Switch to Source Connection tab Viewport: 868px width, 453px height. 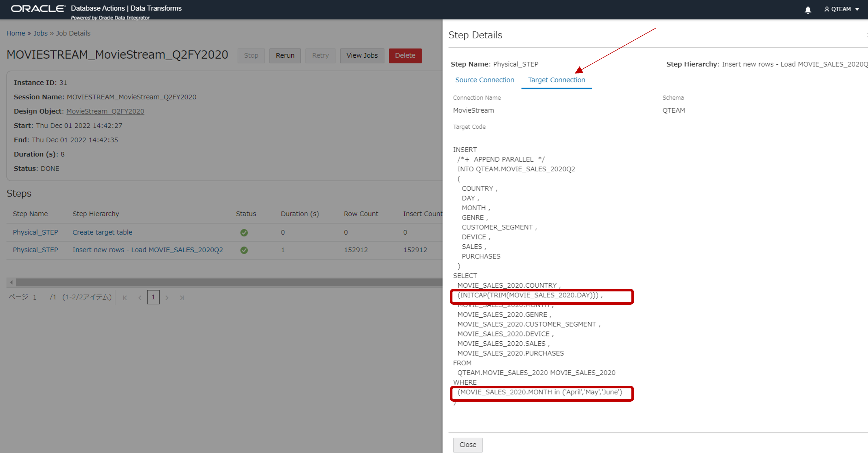(484, 80)
